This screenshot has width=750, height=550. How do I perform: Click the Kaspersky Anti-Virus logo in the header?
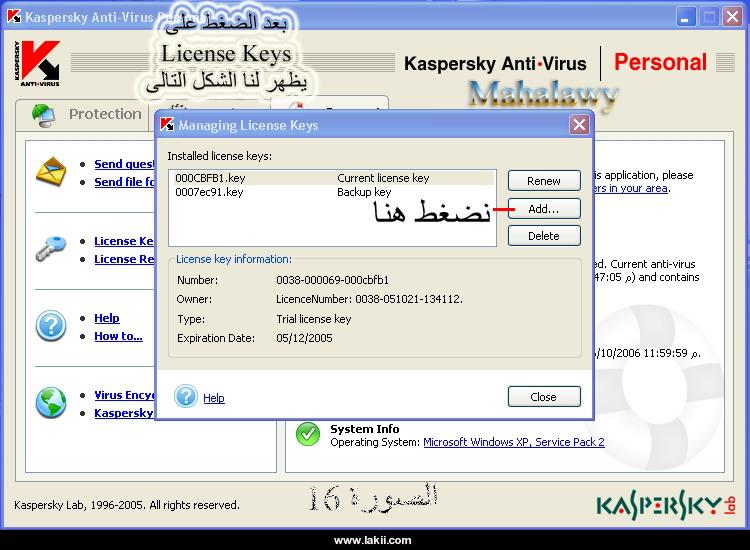point(37,63)
